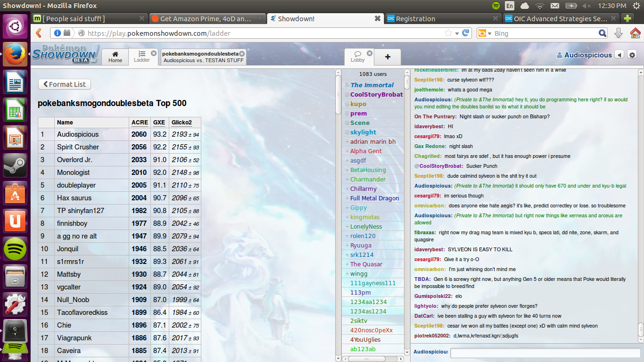
Task: Close the Lobby chat tab
Action: pos(370,53)
